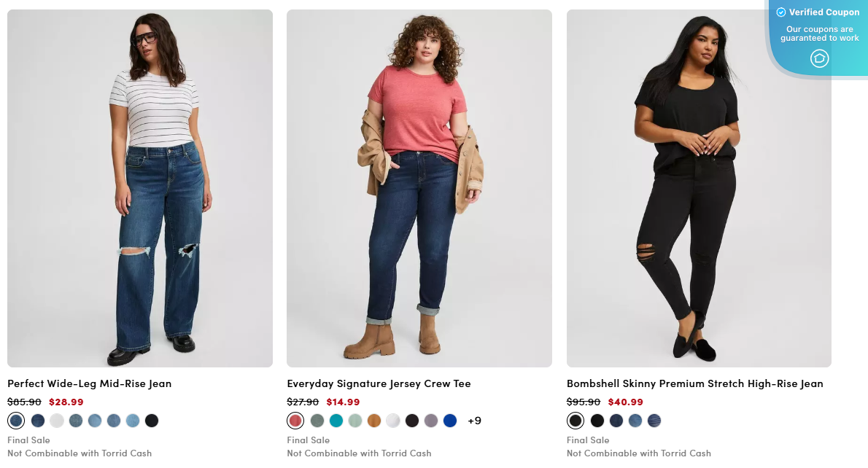Select the coral swatch for the Crew Tee
The width and height of the screenshot is (868, 468).
pyautogui.click(x=294, y=421)
